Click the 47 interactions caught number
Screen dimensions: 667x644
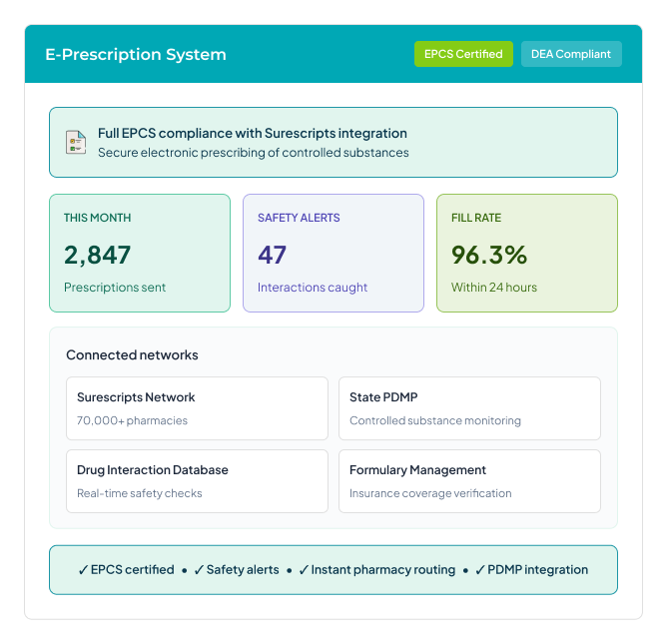click(x=273, y=255)
